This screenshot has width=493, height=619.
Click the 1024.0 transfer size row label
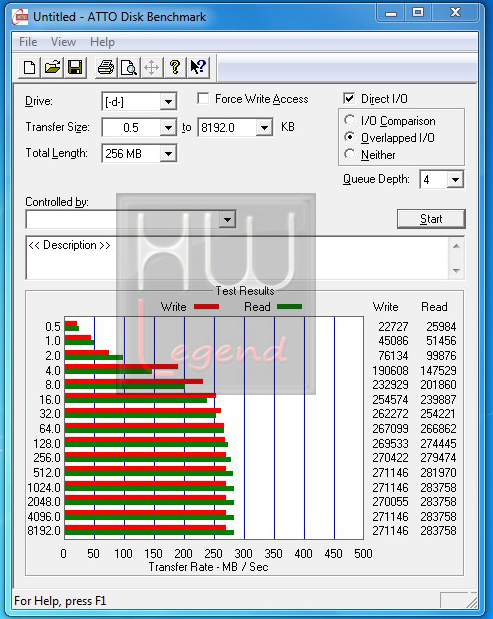(x=44, y=488)
